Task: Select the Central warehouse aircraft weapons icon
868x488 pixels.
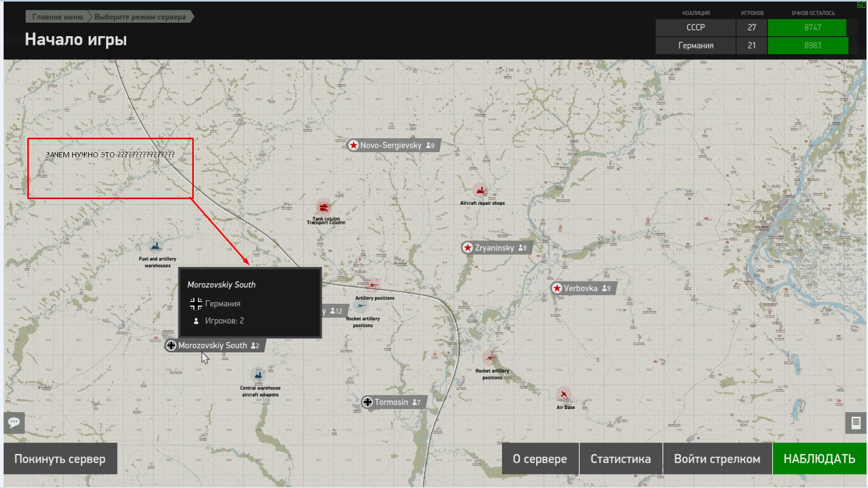Action: pyautogui.click(x=258, y=375)
